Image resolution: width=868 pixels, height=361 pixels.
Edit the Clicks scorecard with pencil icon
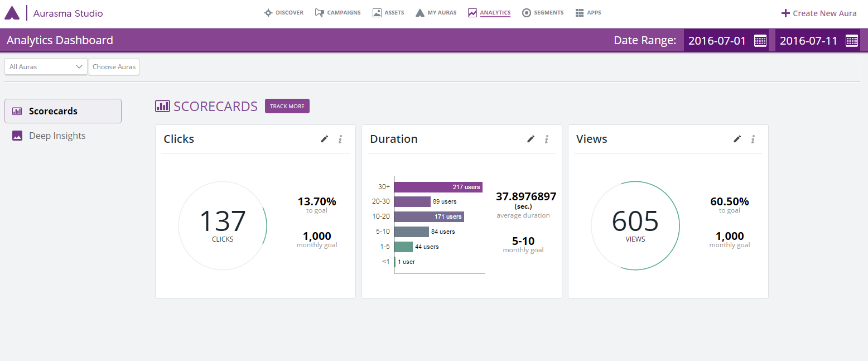[324, 139]
